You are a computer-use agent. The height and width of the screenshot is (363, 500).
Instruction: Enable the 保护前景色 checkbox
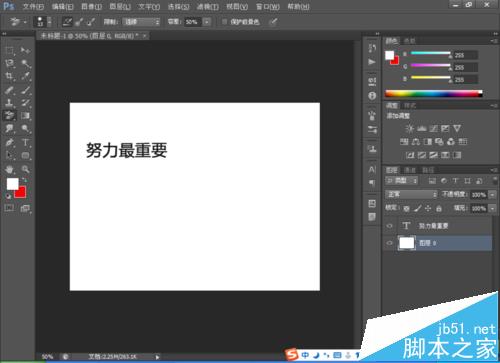click(224, 22)
